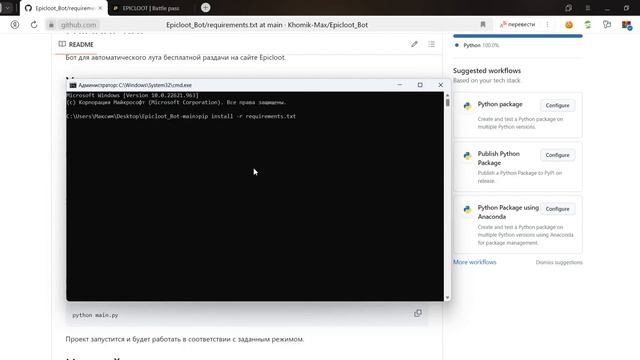Viewport: 640px width, 360px height.
Task: Open a new browser tab with plus icon
Action: click(x=205, y=7)
